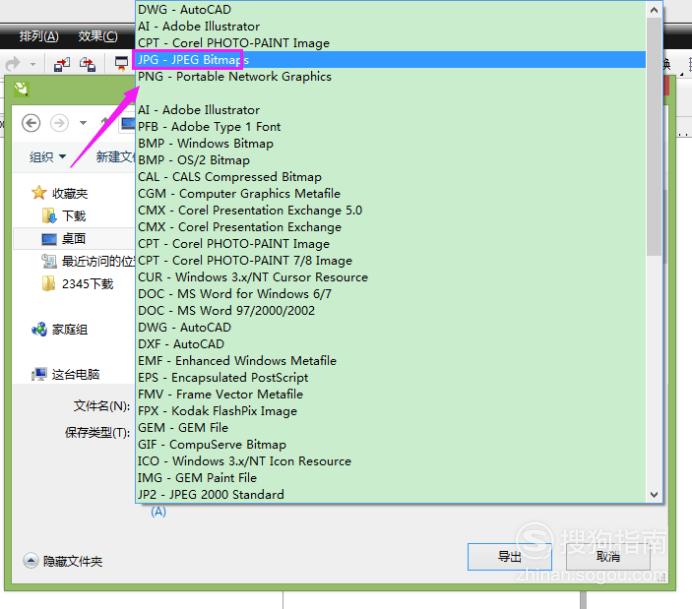
Task: Choose PFB - Adobe Type 1 Font
Action: [x=391, y=127]
